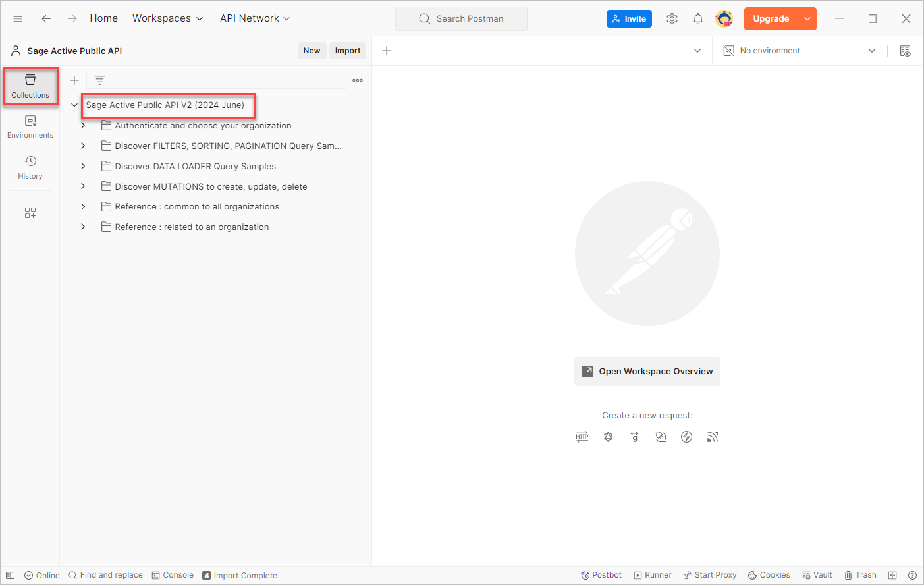Switch to the Environments sidebar tab

point(30,126)
